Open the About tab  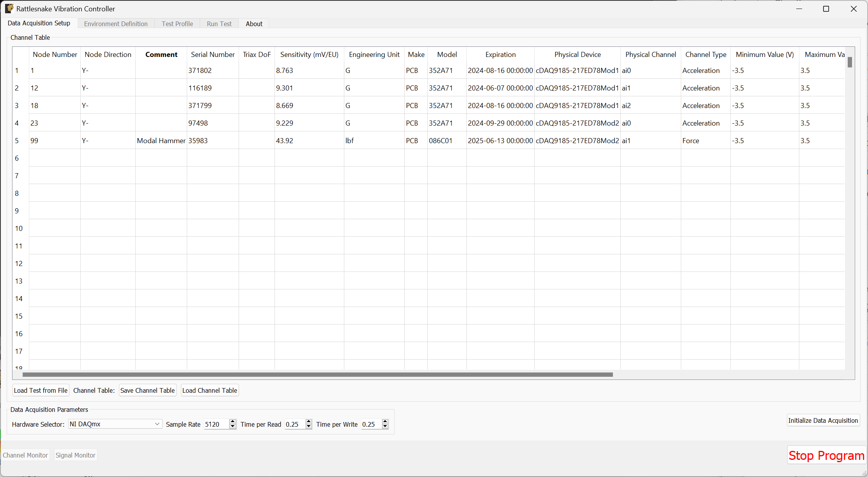coord(254,23)
